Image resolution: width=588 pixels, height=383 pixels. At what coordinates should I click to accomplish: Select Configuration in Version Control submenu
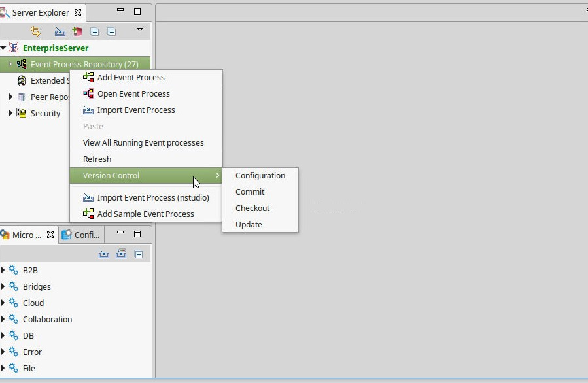pos(260,175)
